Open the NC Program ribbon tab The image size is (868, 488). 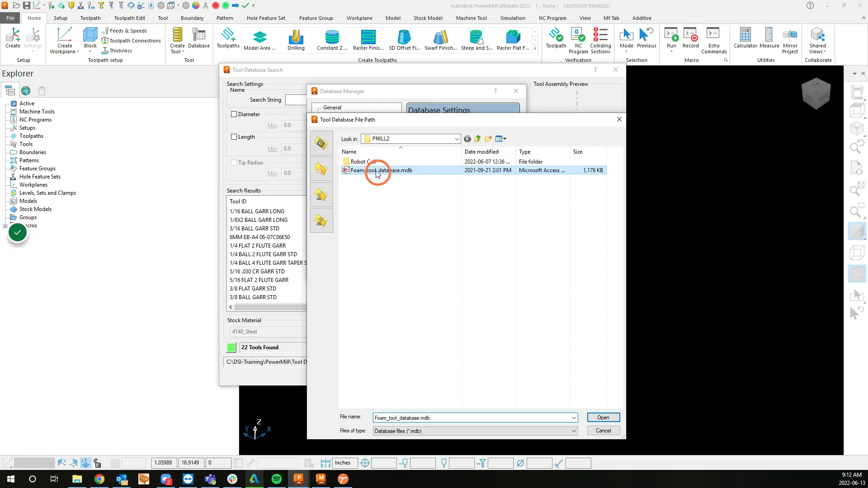point(552,18)
